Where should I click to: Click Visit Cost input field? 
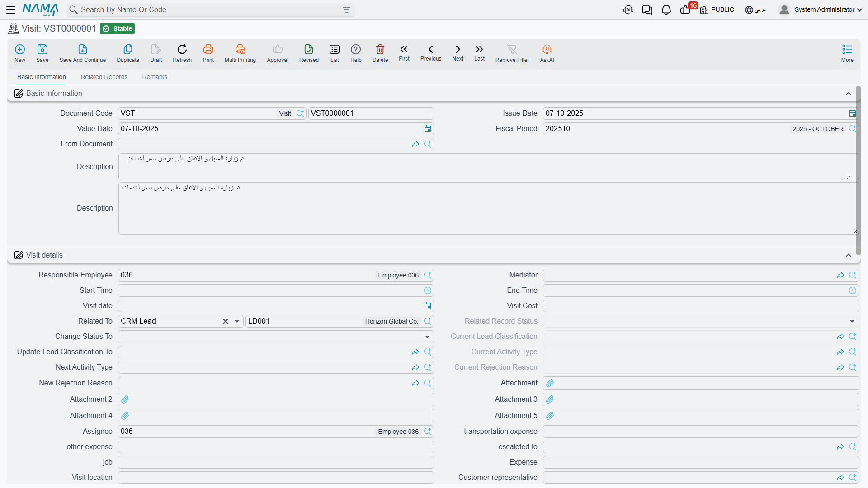point(700,306)
